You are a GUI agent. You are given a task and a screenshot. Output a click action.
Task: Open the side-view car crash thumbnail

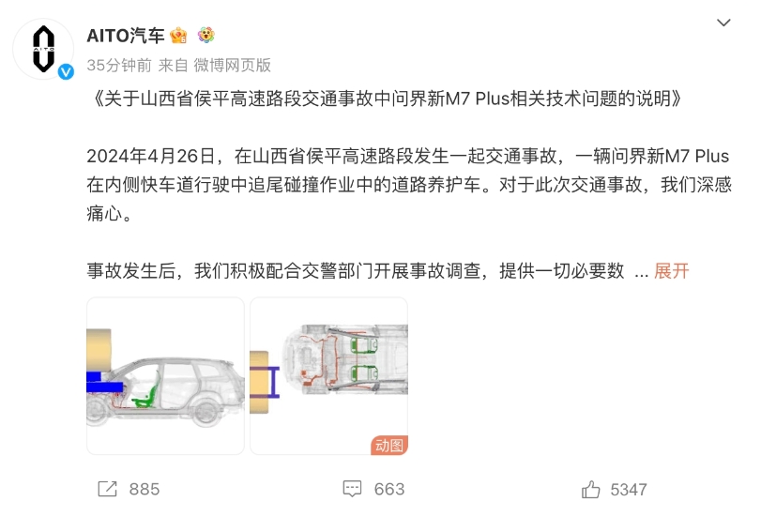point(165,375)
